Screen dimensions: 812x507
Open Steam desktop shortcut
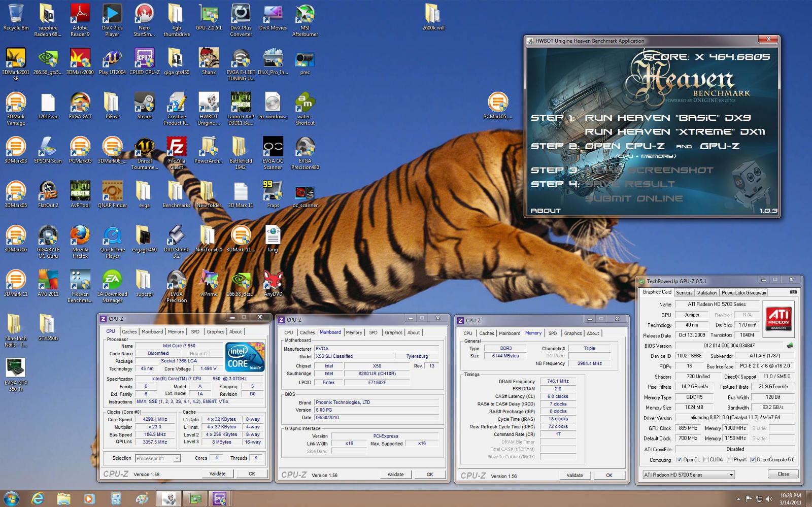click(144, 106)
